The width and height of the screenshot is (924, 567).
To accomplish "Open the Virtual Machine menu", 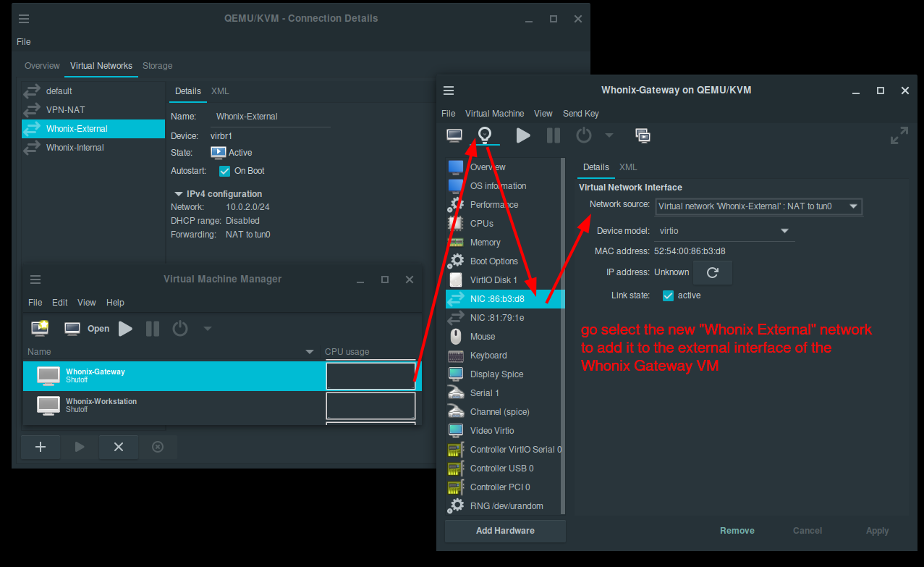I will (x=494, y=114).
